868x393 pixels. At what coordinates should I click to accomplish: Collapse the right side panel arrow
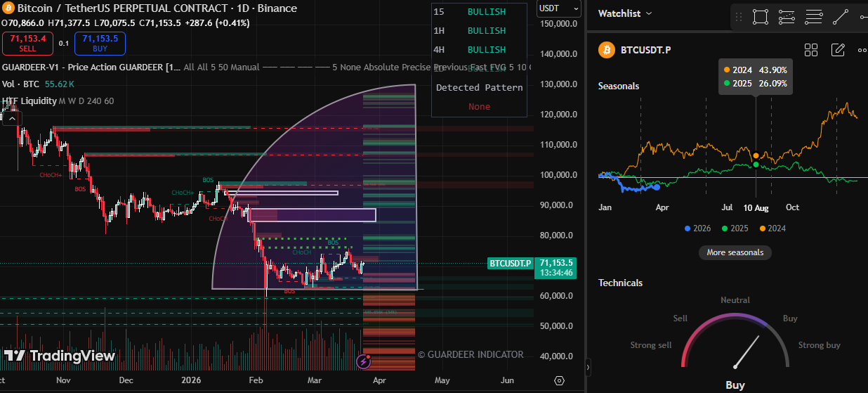[x=588, y=367]
